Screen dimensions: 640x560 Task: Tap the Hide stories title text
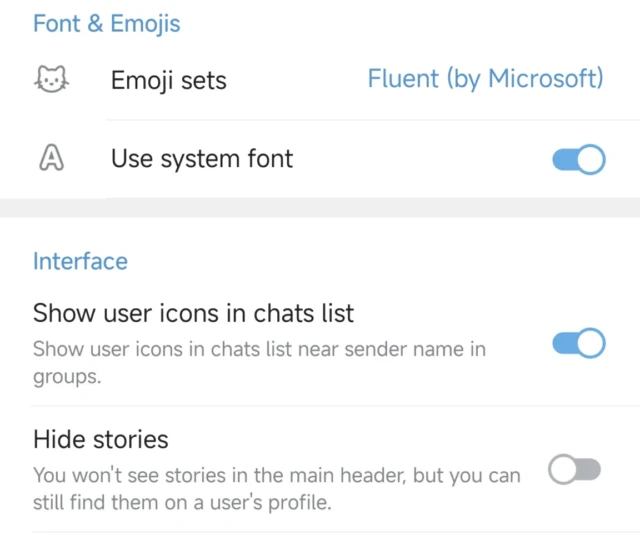pyautogui.click(x=100, y=439)
